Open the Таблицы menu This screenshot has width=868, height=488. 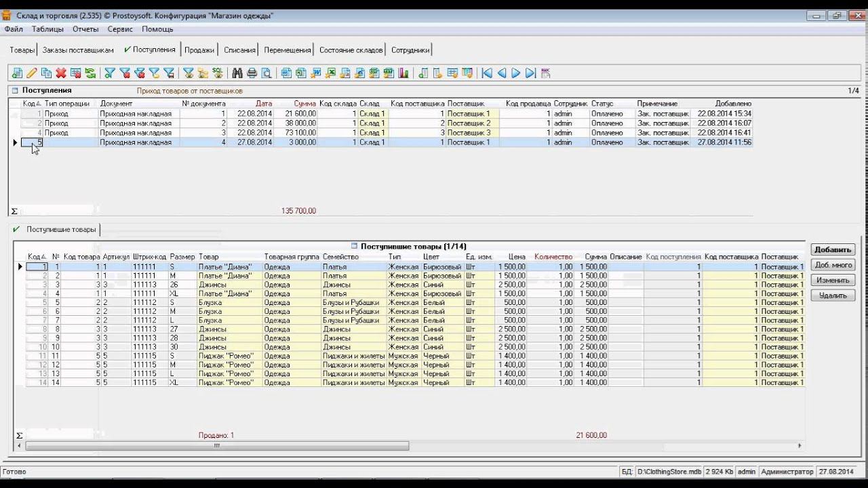coord(47,29)
